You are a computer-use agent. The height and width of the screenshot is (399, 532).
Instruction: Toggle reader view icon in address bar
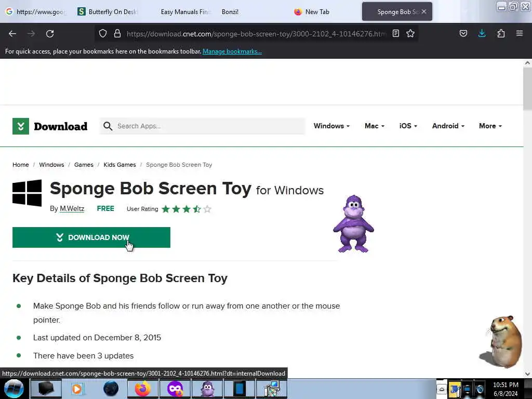click(x=395, y=33)
